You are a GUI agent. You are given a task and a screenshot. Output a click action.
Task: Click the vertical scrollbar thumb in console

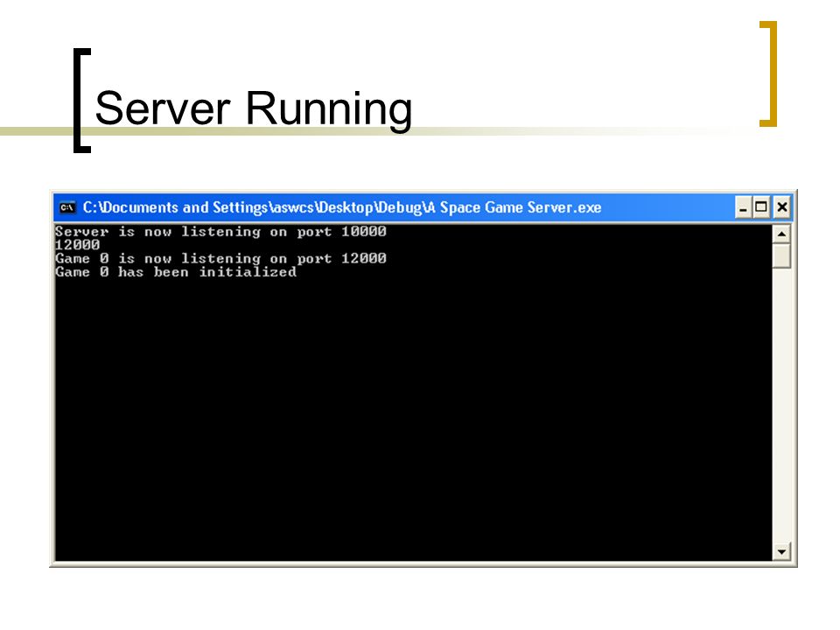pos(781,255)
